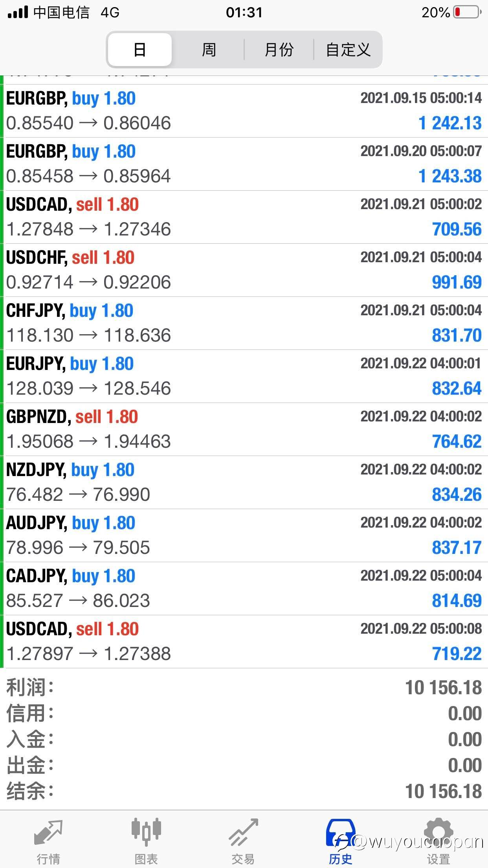Expand the USDCHF sell 1.80 trade
The image size is (488, 868).
[244, 270]
